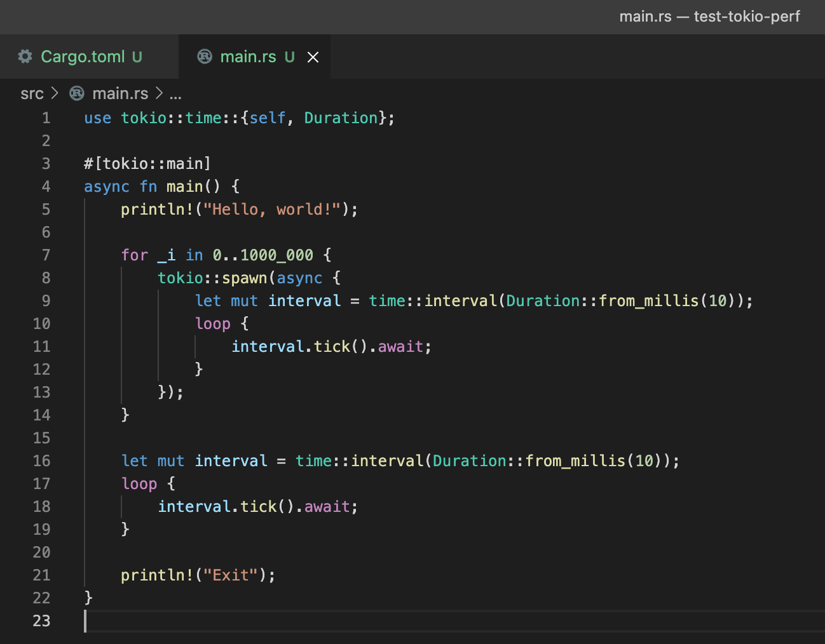The image size is (825, 644).
Task: Click 'interval.tick().await' on line 18
Action: [254, 507]
